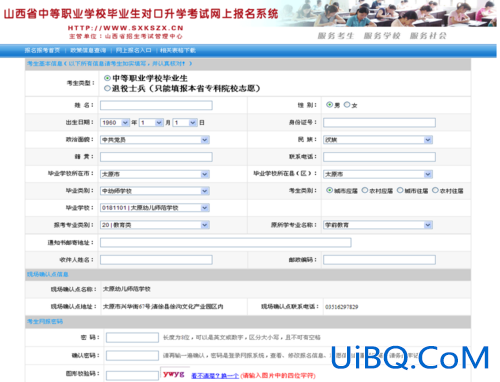Open 毕业类别 dropdown showing 中幼师学校
The width and height of the screenshot is (500, 382).
click(155, 191)
